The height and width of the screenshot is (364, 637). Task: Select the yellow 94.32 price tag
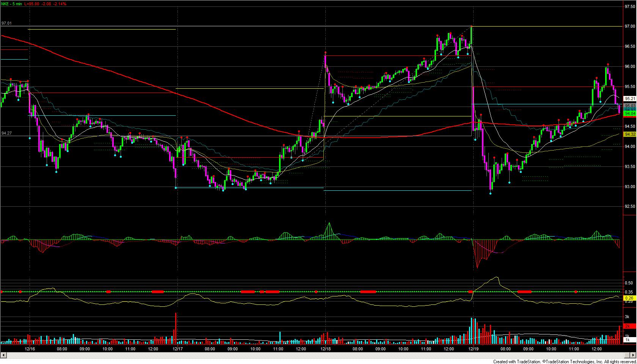[630, 134]
